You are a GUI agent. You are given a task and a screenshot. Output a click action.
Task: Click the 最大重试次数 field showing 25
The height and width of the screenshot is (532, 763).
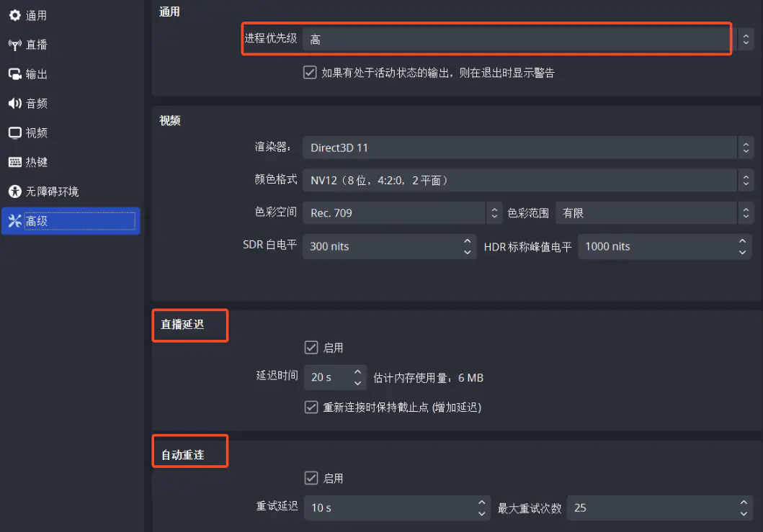[x=659, y=508]
